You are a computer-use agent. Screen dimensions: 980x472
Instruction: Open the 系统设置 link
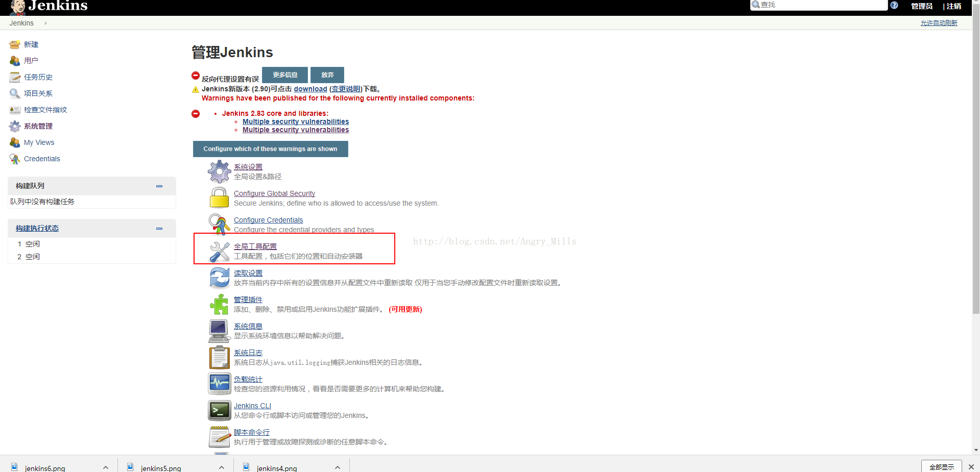(x=248, y=167)
